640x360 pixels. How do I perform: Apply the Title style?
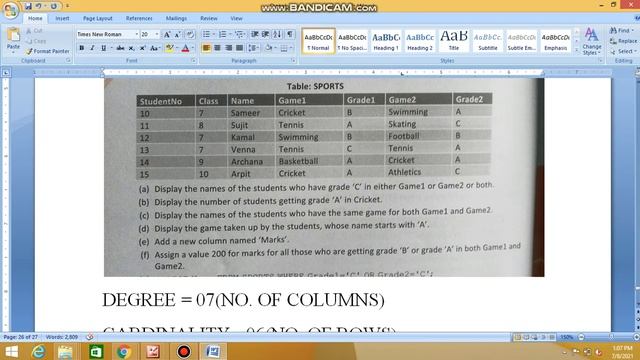click(454, 41)
